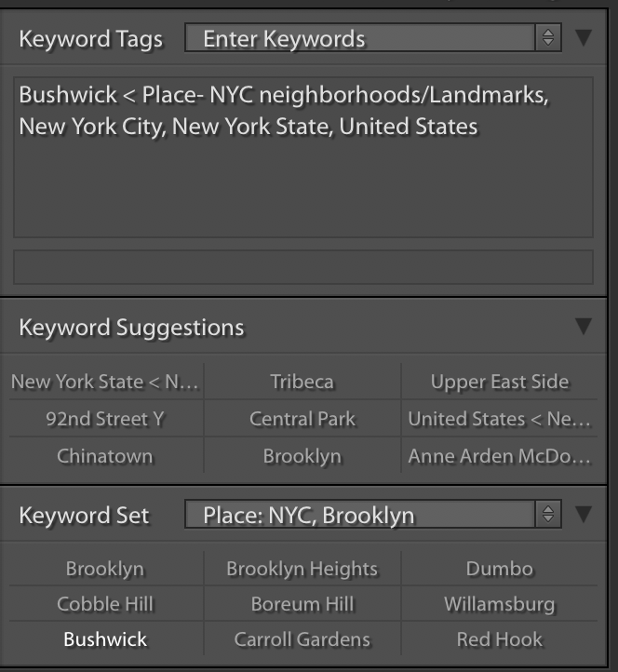Screen dimensions: 618x672
Task: Collapse the Keyword Suggestions panel triangle
Action: tap(584, 327)
